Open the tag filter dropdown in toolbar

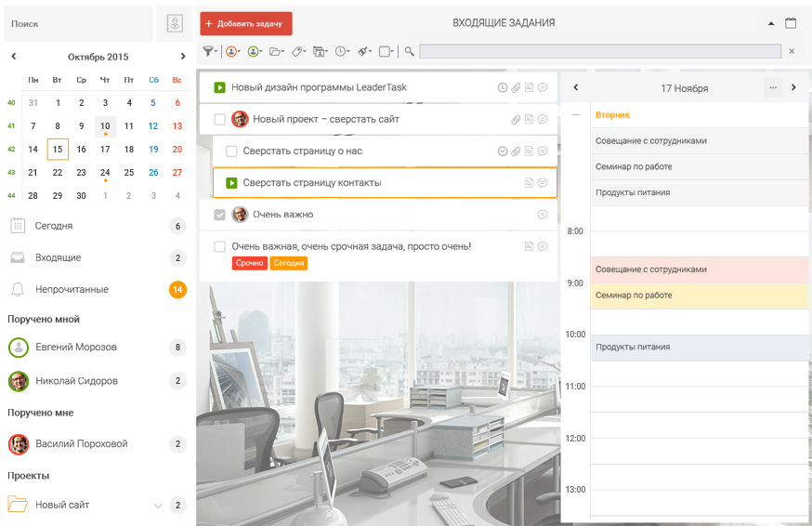(298, 51)
